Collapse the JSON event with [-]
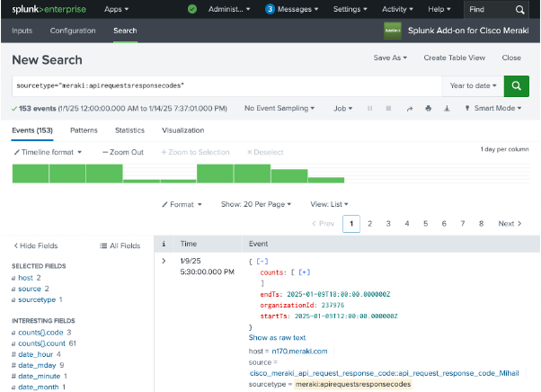The width and height of the screenshot is (541, 392). (x=262, y=262)
